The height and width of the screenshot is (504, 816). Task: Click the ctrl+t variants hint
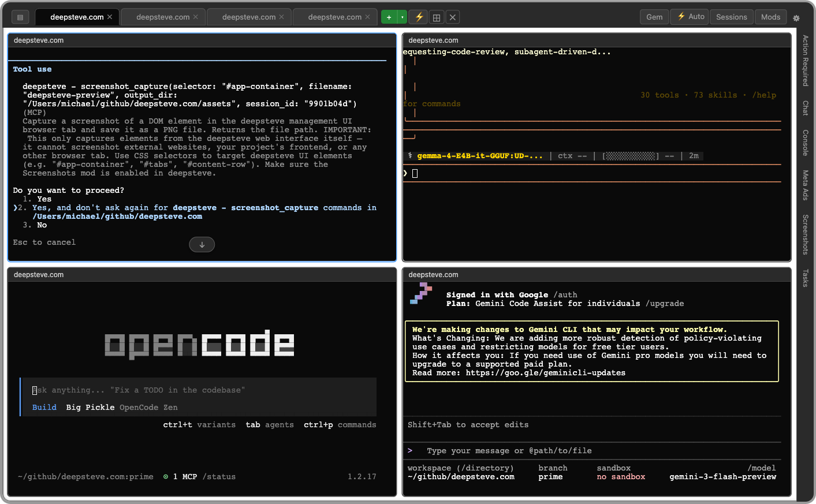point(199,425)
